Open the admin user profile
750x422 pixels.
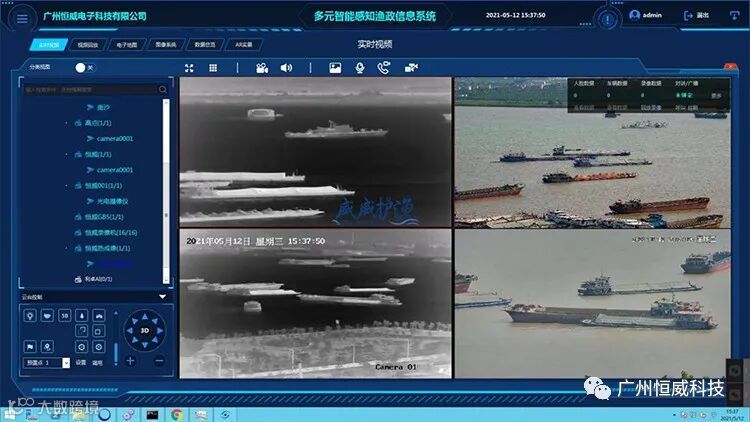click(x=645, y=15)
